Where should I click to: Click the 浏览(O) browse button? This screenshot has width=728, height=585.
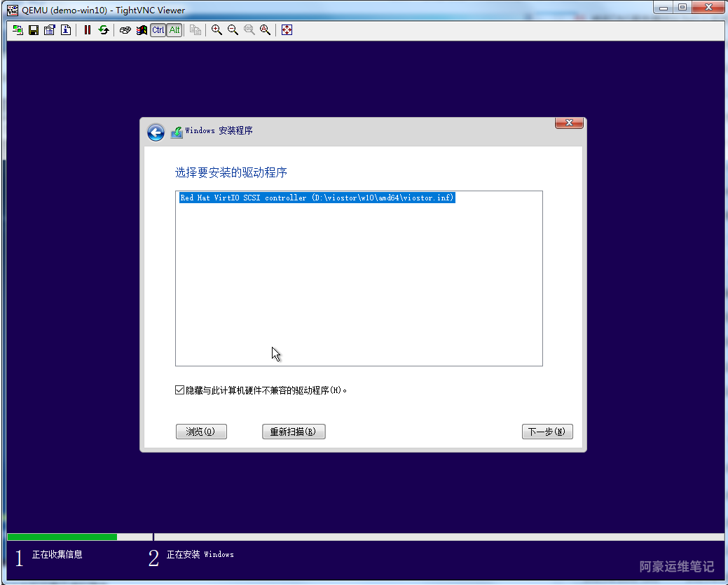201,432
